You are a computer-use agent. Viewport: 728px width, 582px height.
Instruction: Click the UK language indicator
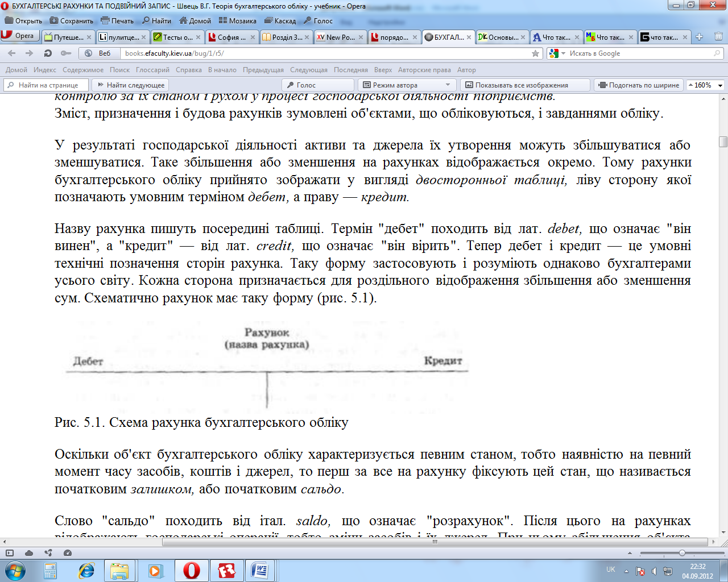pos(611,569)
